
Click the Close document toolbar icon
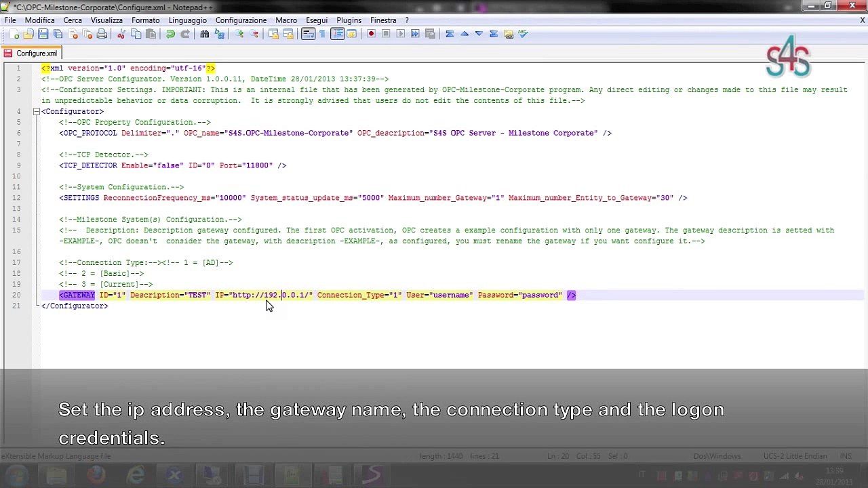[x=73, y=34]
